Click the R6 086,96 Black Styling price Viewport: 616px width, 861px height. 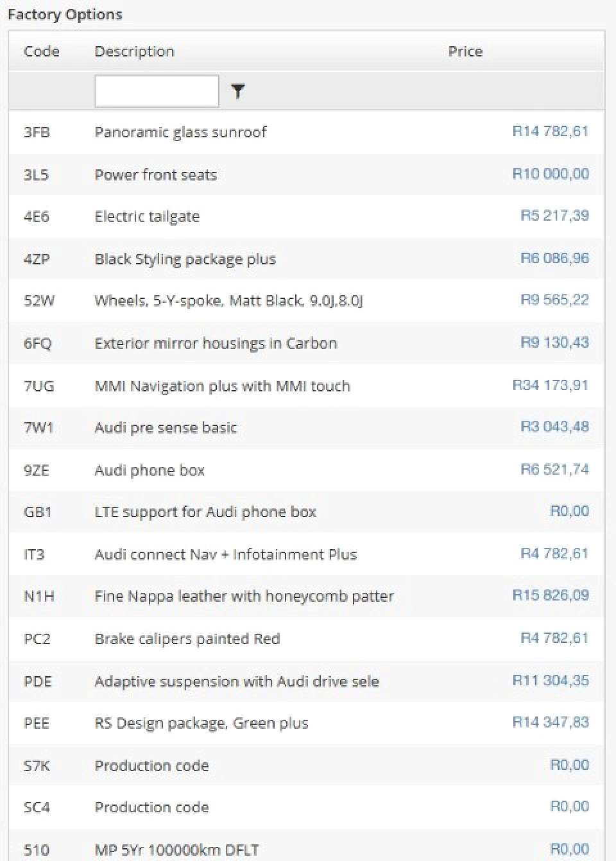click(554, 258)
